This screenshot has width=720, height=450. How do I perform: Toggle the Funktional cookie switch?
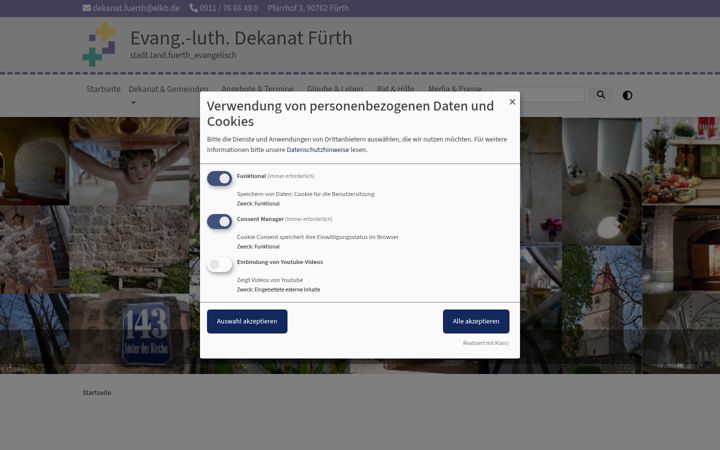(219, 178)
